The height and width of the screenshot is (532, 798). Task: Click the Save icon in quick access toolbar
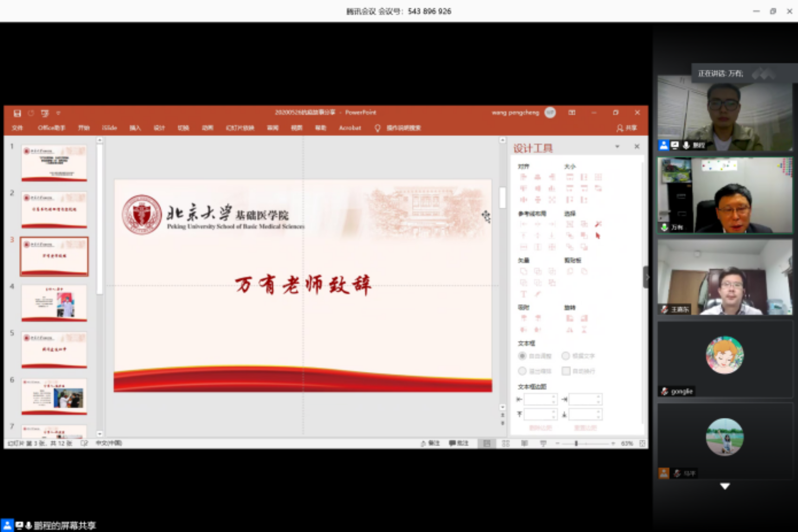click(17, 113)
